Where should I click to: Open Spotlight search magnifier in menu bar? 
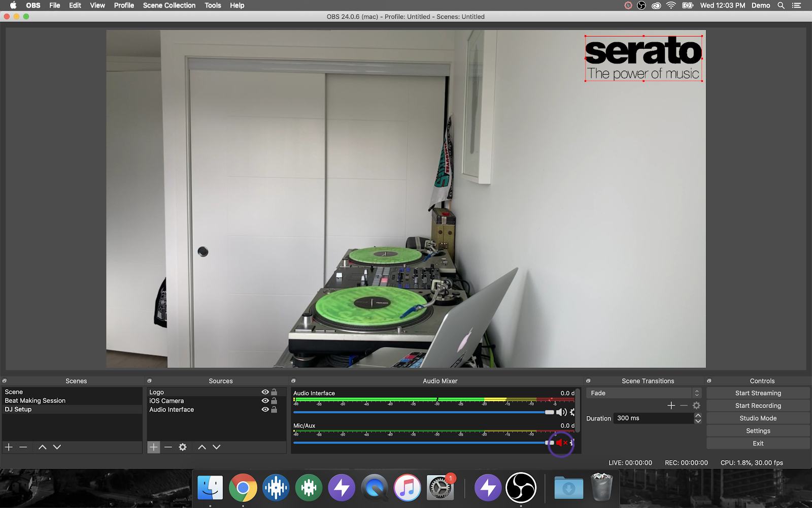[x=781, y=6]
